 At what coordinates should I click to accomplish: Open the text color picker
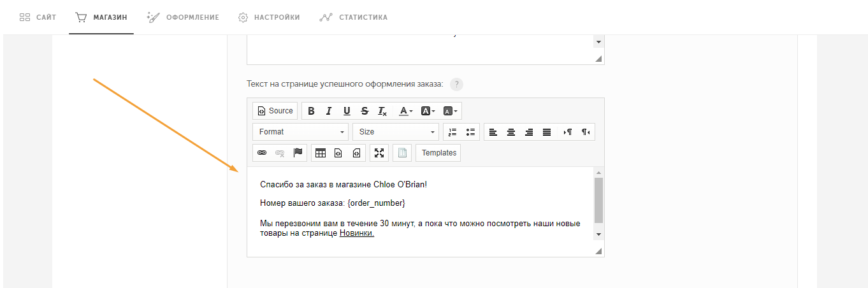coord(406,111)
